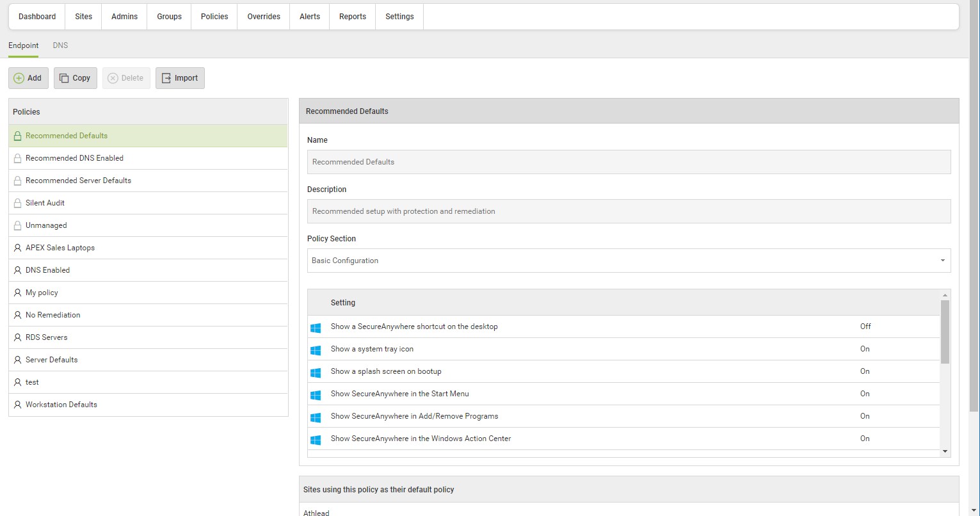The height and width of the screenshot is (516, 980).
Task: Click the user icon beside RDS Servers
Action: [x=18, y=337]
